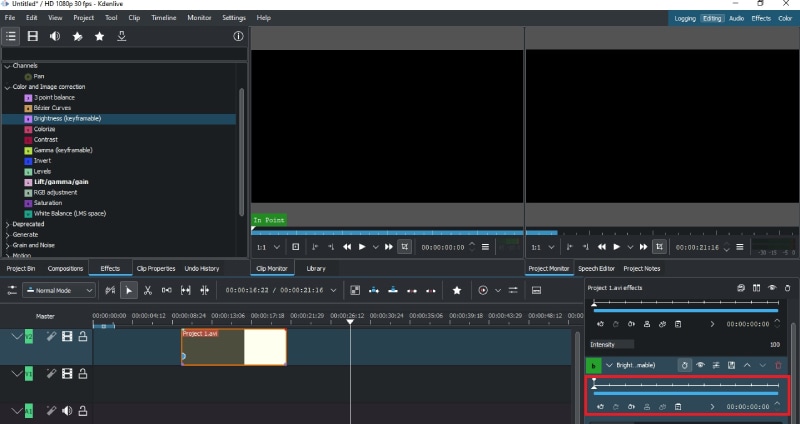Click Overwrite clip zone in timeline icon
The image size is (800, 424).
(x=393, y=290)
